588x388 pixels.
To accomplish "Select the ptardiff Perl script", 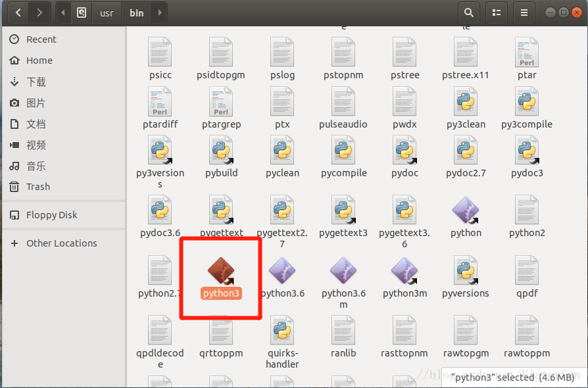I will [160, 109].
